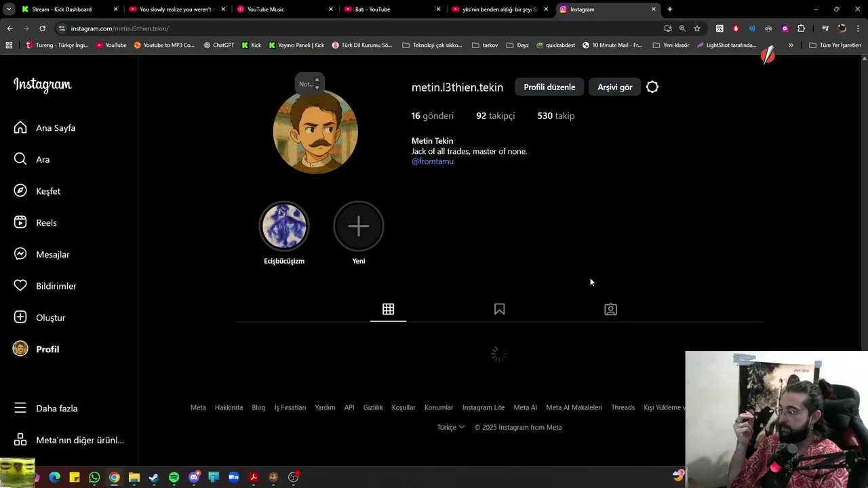Screen dimensions: 868x488
Task: Click the address bar URL
Action: (x=119, y=28)
